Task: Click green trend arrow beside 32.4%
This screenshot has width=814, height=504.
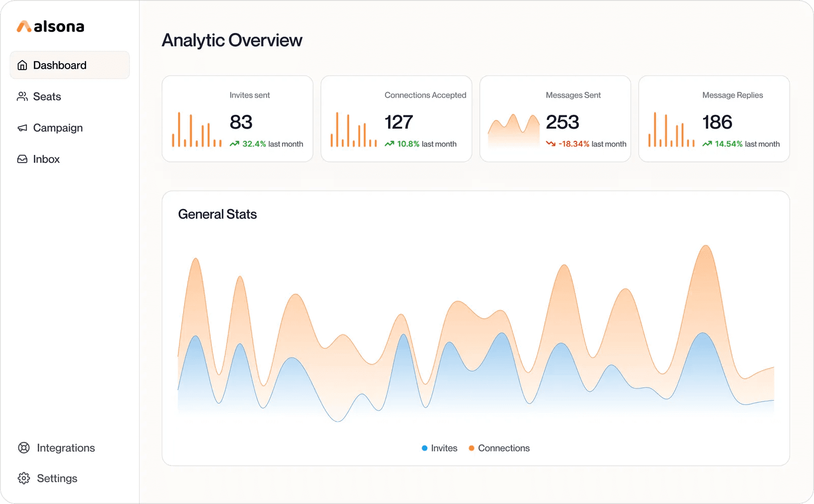Action: tap(235, 144)
